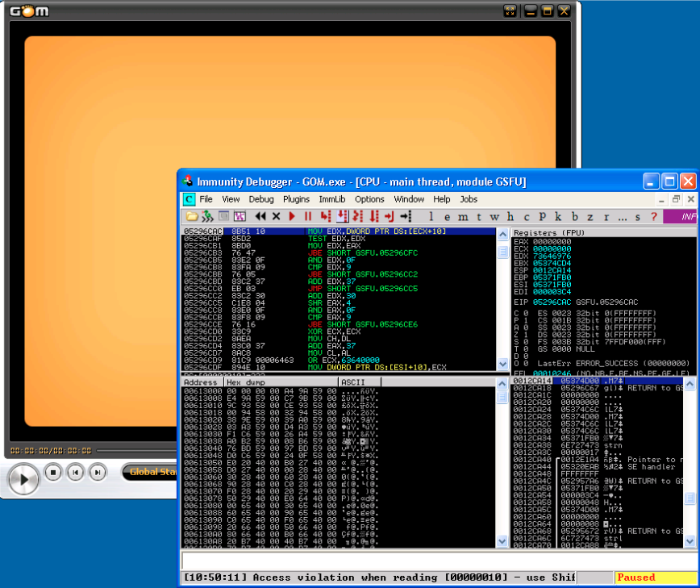
Task: Open the File menu
Action: 206,199
